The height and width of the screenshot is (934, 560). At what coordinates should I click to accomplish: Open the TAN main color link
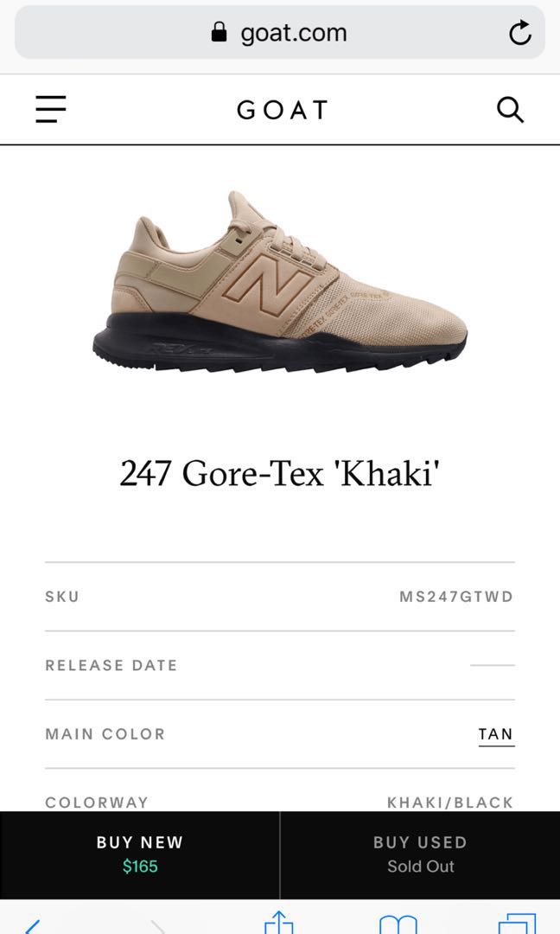click(x=496, y=733)
